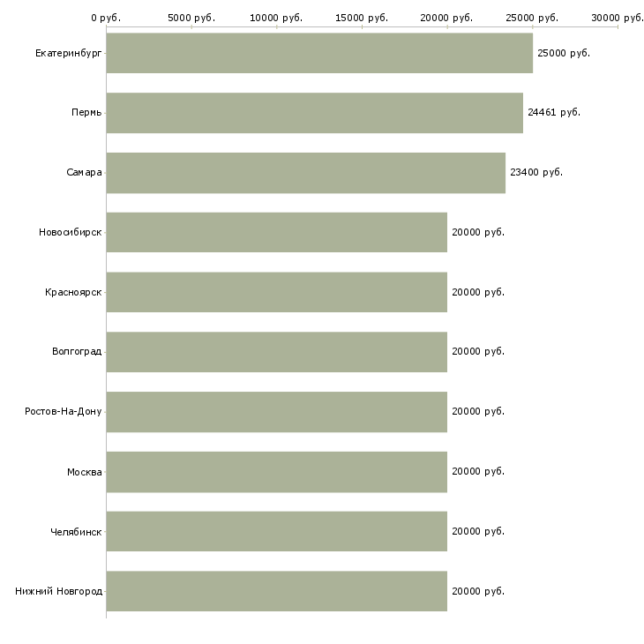Click the 30000 руб. axis tick label
The image size is (644, 644).
click(617, 18)
